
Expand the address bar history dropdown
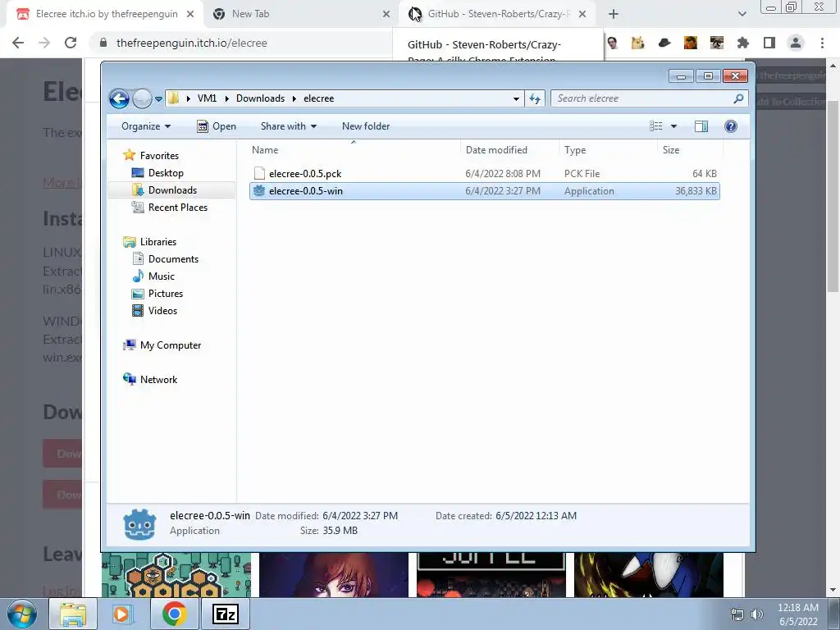click(x=516, y=99)
